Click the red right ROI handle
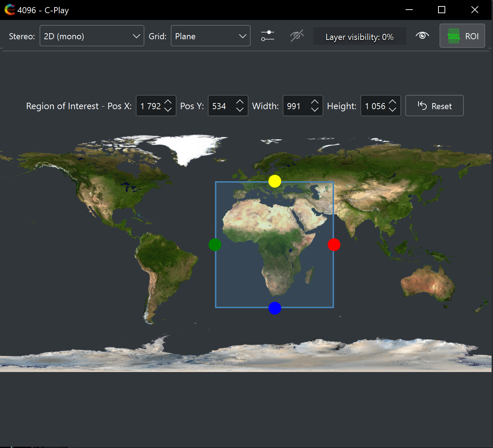 point(334,245)
